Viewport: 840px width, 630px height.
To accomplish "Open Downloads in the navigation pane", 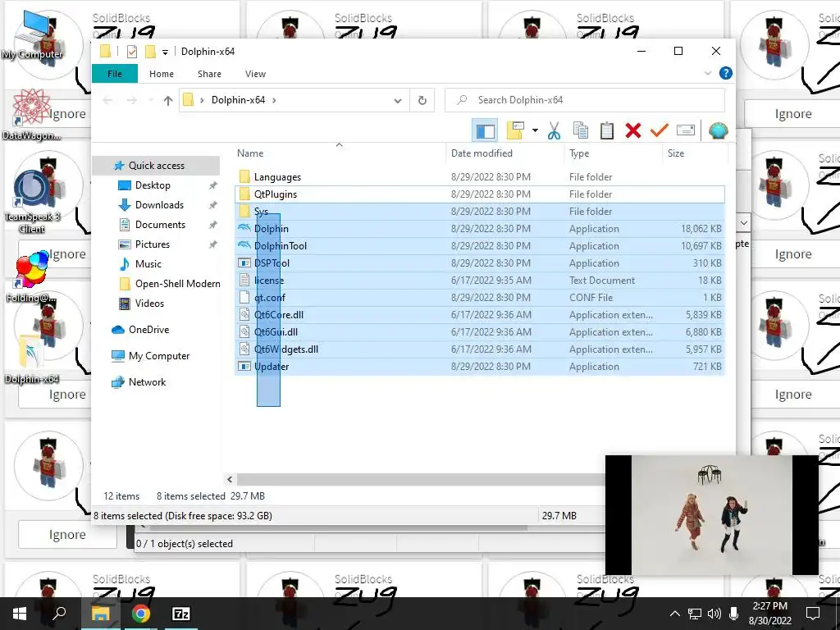I will pyautogui.click(x=159, y=204).
